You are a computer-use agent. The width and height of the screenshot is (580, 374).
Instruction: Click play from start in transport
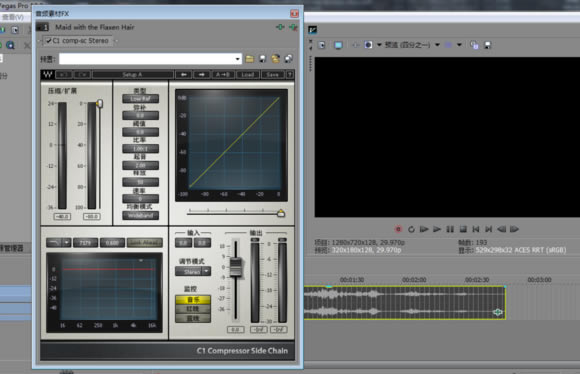click(x=424, y=229)
